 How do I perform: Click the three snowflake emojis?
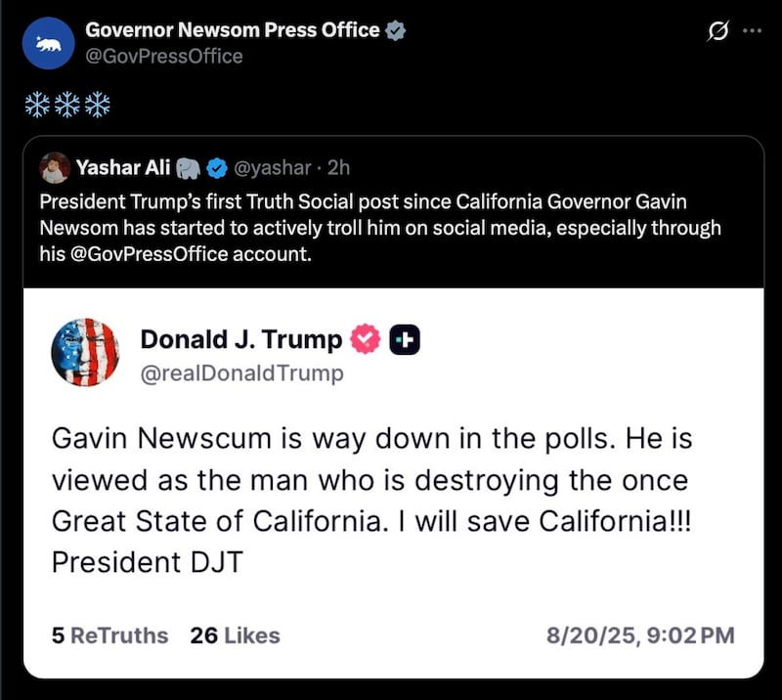pos(67,106)
